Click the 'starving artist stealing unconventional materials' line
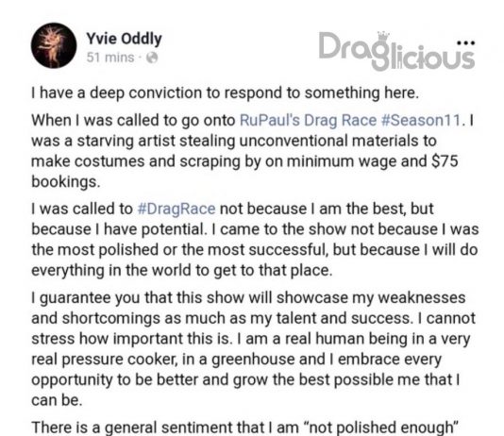The image size is (504, 436). click(234, 141)
